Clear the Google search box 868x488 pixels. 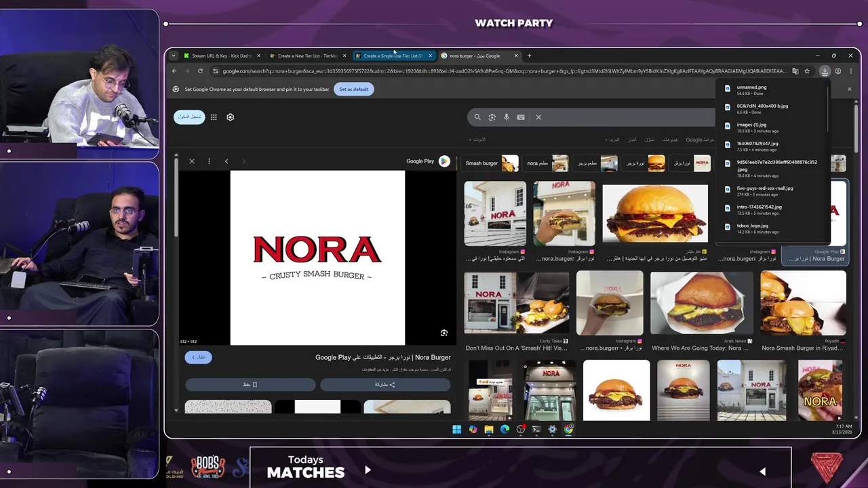[x=538, y=117]
